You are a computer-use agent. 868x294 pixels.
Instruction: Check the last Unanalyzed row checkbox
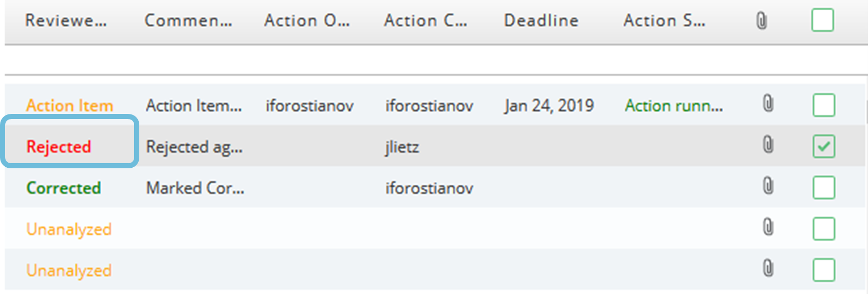(x=824, y=270)
